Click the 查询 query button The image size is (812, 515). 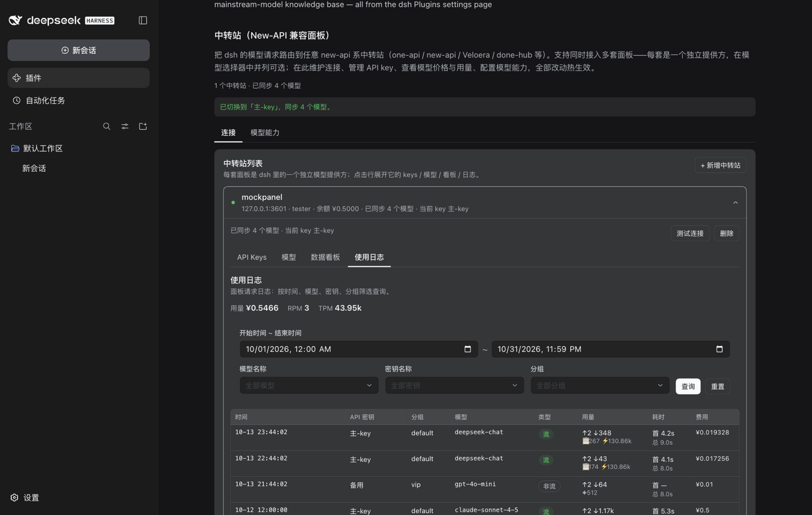[688, 386]
